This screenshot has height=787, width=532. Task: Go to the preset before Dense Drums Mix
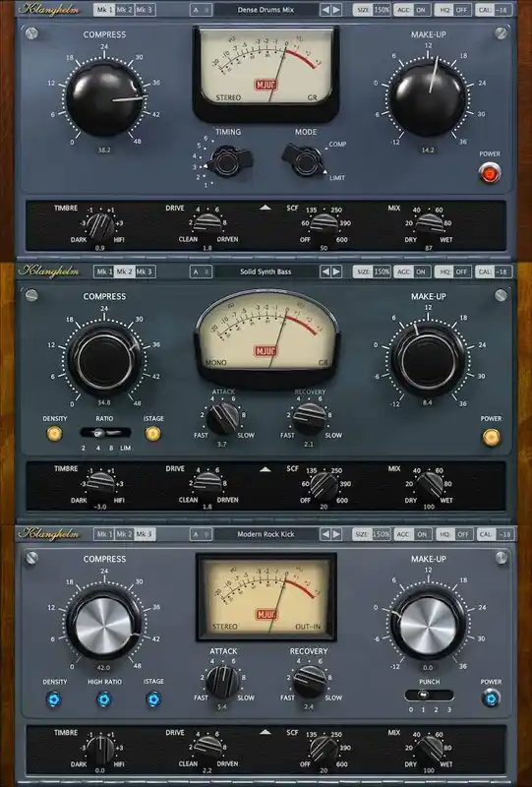pos(325,10)
